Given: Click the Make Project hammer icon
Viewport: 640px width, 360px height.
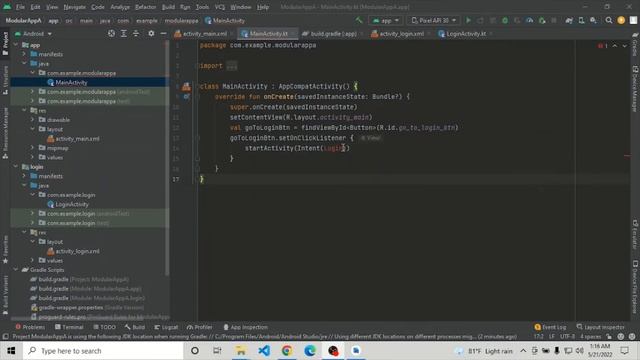Looking at the screenshot, I should pyautogui.click(x=359, y=20).
